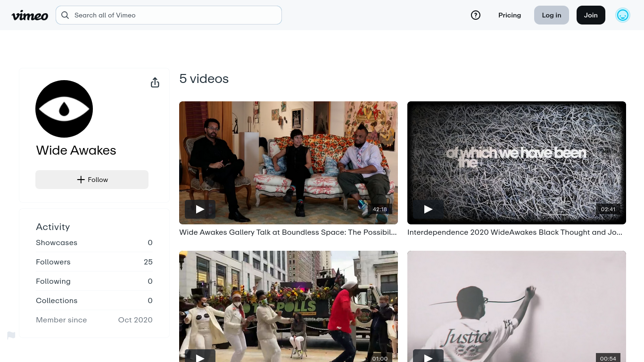Image resolution: width=644 pixels, height=362 pixels.
Task: Click the smiley face avatar icon
Action: tap(622, 15)
